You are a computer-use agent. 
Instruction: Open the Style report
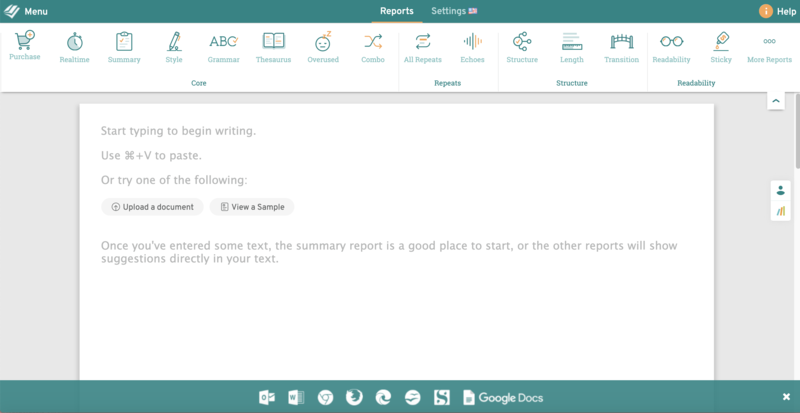click(174, 46)
